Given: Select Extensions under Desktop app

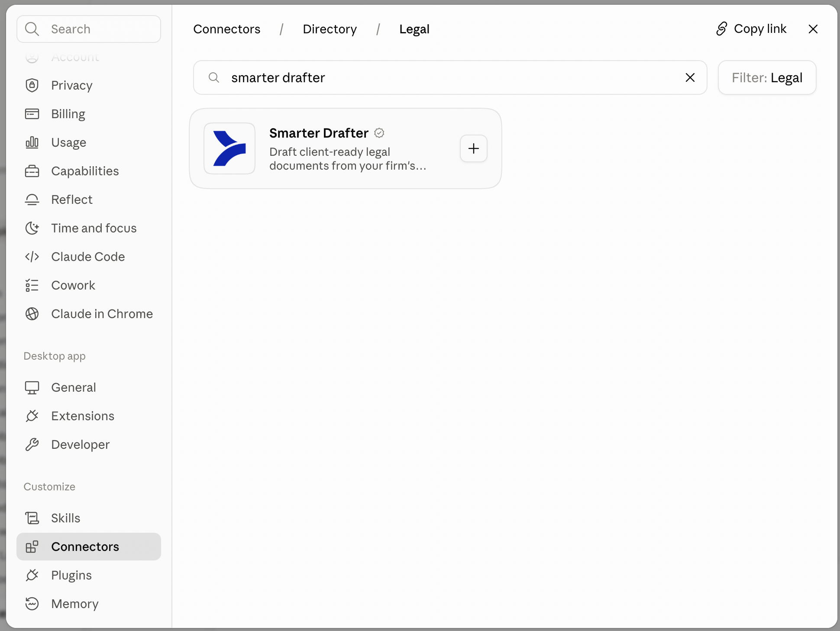Looking at the screenshot, I should pyautogui.click(x=89, y=416).
